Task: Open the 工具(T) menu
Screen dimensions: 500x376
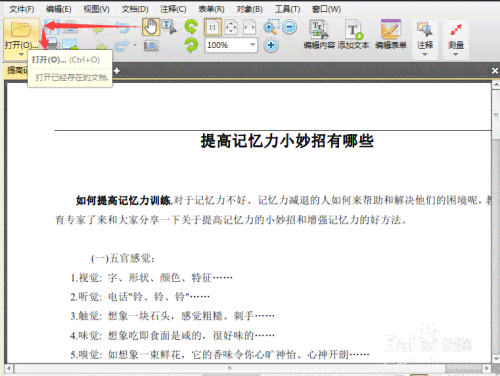Action: pyautogui.click(x=287, y=9)
